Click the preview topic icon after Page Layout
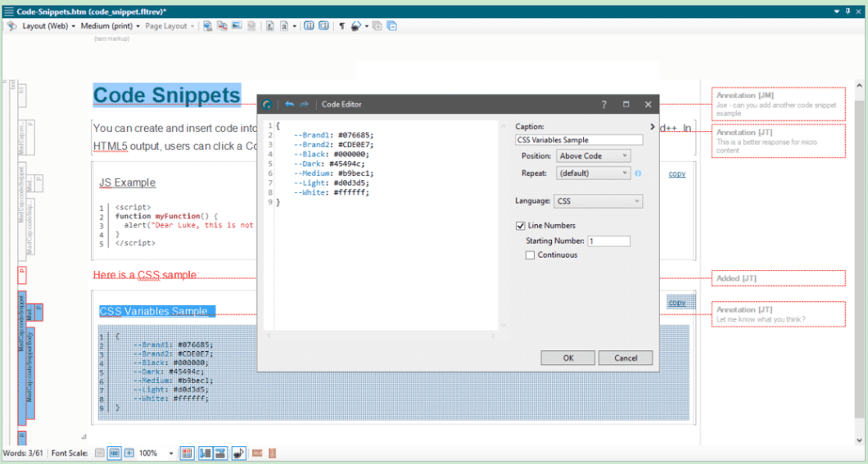This screenshot has height=464, width=868. [x=208, y=26]
